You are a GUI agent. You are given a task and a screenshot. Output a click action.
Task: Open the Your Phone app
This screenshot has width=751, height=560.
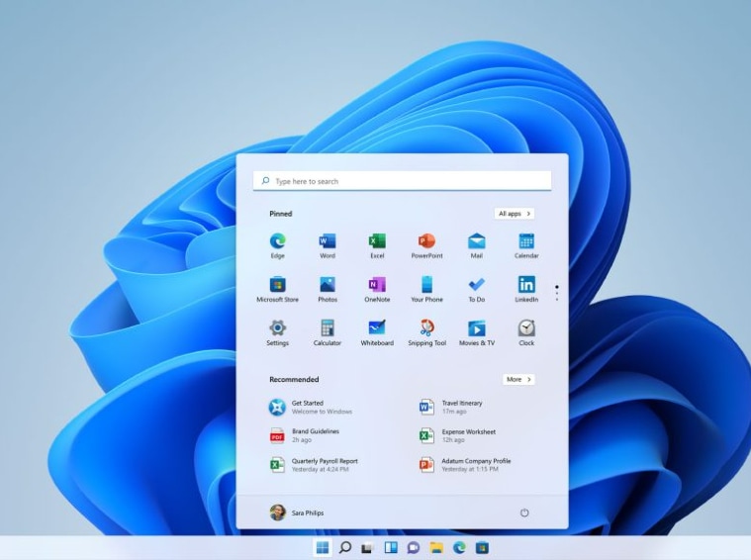[x=426, y=289]
